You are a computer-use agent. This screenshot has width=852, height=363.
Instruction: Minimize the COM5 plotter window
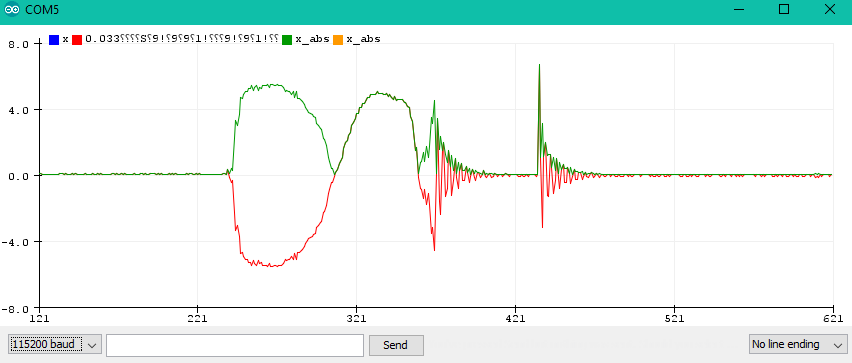pos(738,9)
